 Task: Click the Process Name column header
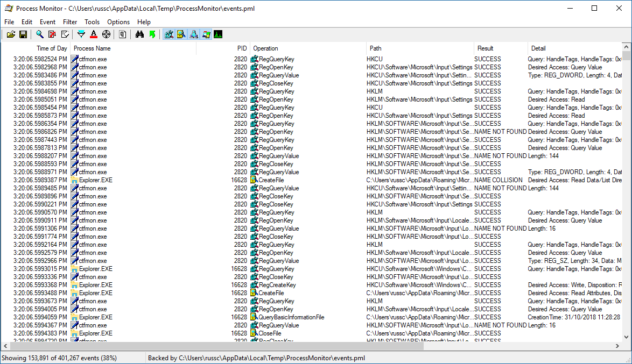(x=134, y=48)
